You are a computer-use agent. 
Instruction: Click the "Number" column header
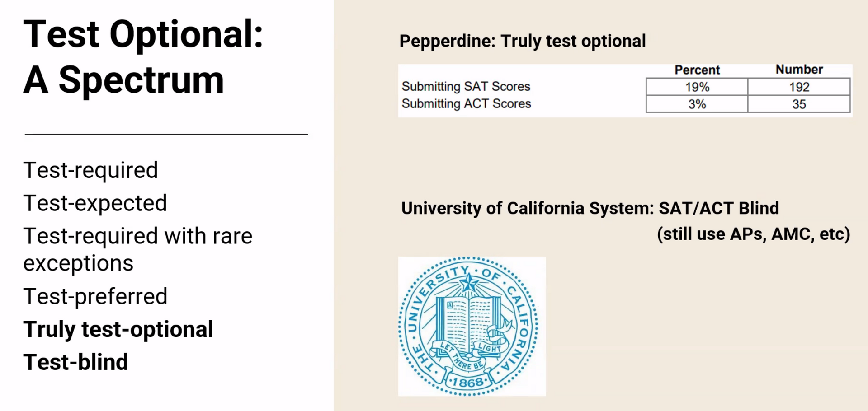pyautogui.click(x=799, y=70)
